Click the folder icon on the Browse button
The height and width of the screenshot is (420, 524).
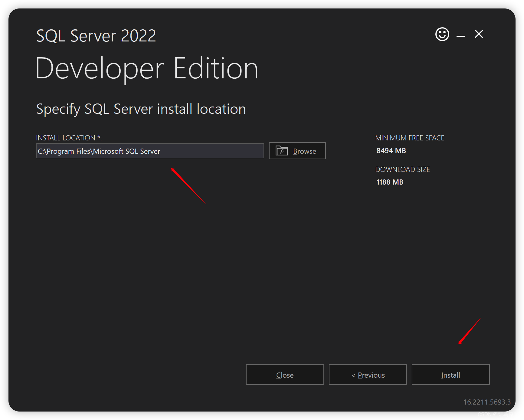pos(281,150)
